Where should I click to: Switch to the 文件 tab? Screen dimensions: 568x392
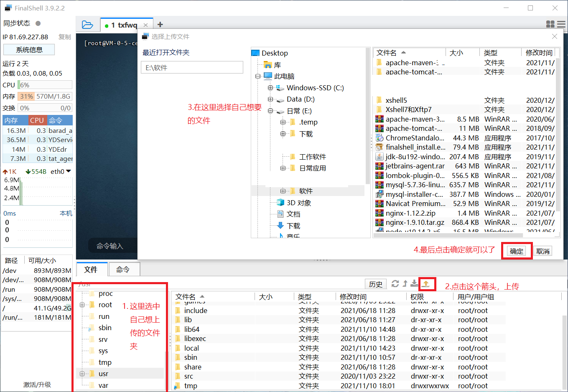(x=92, y=270)
